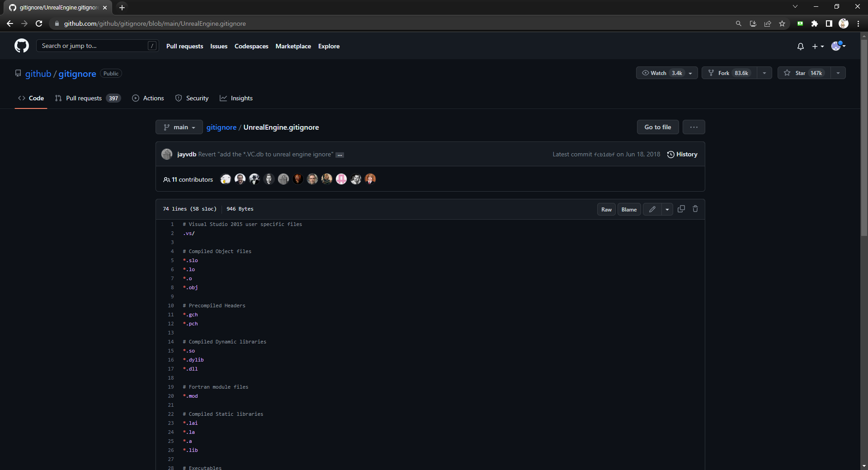Click jayvdb author avatar
Screen dimensions: 868x470
coord(167,154)
